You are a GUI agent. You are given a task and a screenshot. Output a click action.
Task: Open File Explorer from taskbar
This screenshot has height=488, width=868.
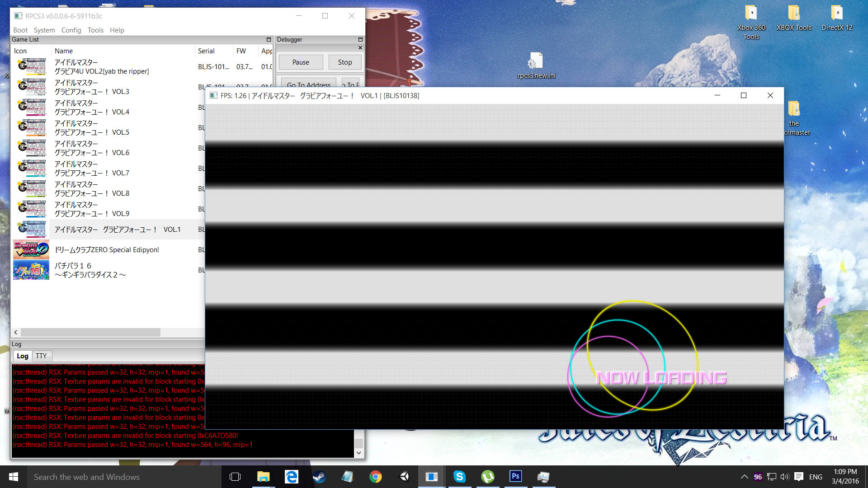(x=263, y=477)
